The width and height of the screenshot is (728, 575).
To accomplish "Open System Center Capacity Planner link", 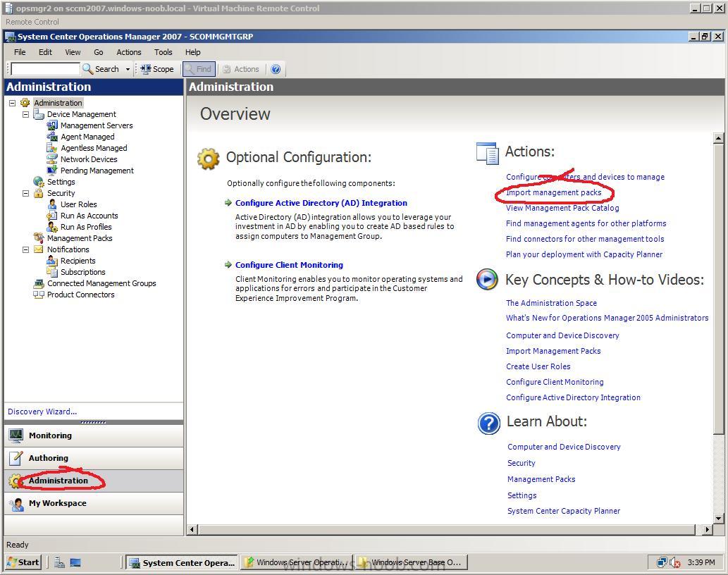I will pos(564,510).
